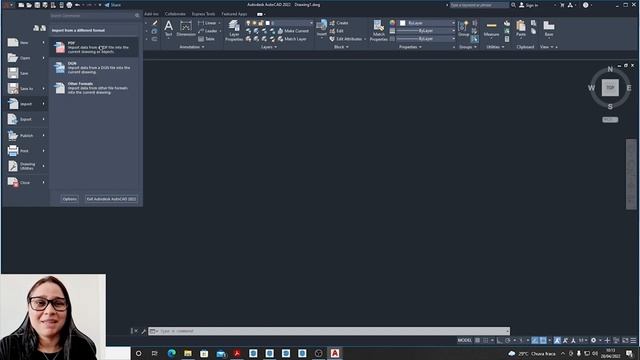The width and height of the screenshot is (640, 360).
Task: Click the TOP face of ViewCube
Action: 610,88
